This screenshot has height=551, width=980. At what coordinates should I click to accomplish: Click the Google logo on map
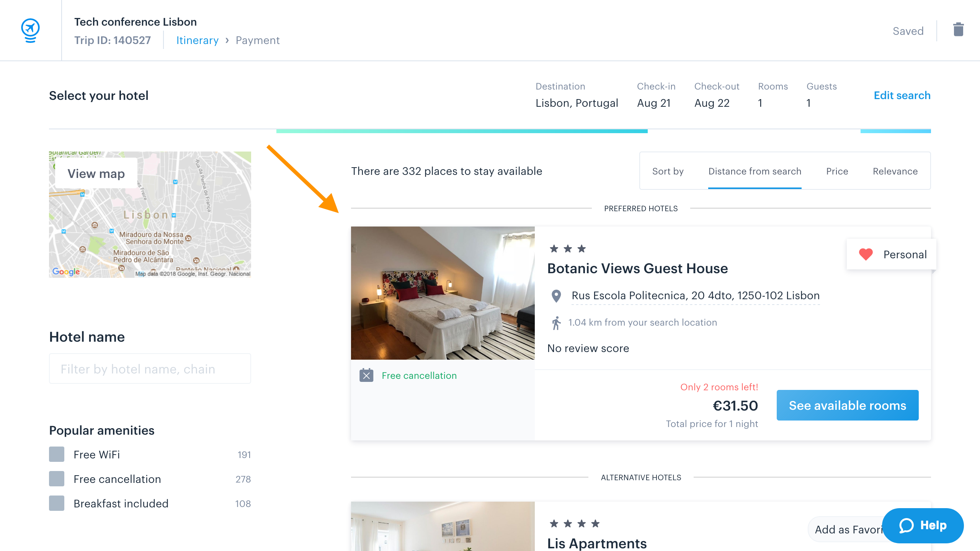(x=66, y=272)
